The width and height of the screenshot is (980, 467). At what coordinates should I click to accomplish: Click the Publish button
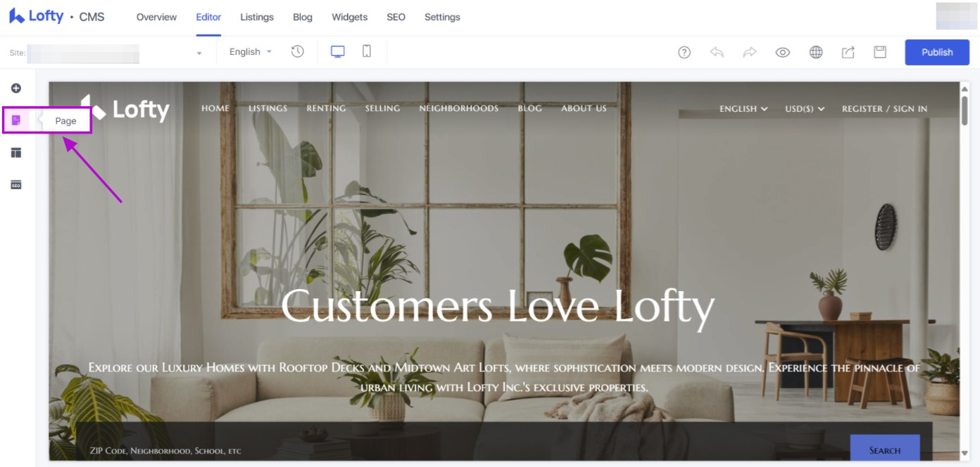pyautogui.click(x=937, y=52)
